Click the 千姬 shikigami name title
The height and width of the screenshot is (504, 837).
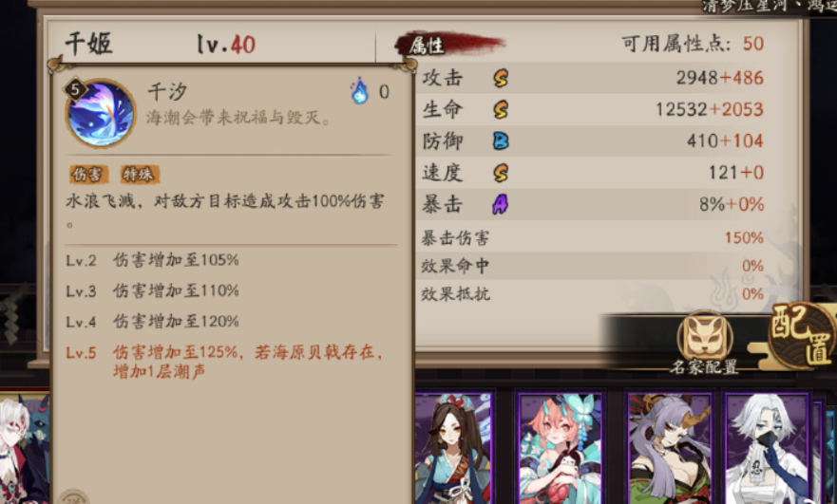tap(88, 44)
